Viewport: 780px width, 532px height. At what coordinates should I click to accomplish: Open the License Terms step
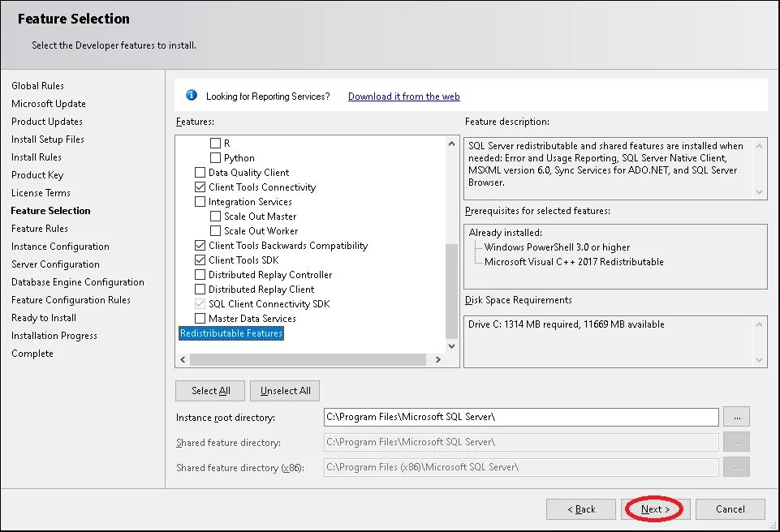pyautogui.click(x=41, y=193)
